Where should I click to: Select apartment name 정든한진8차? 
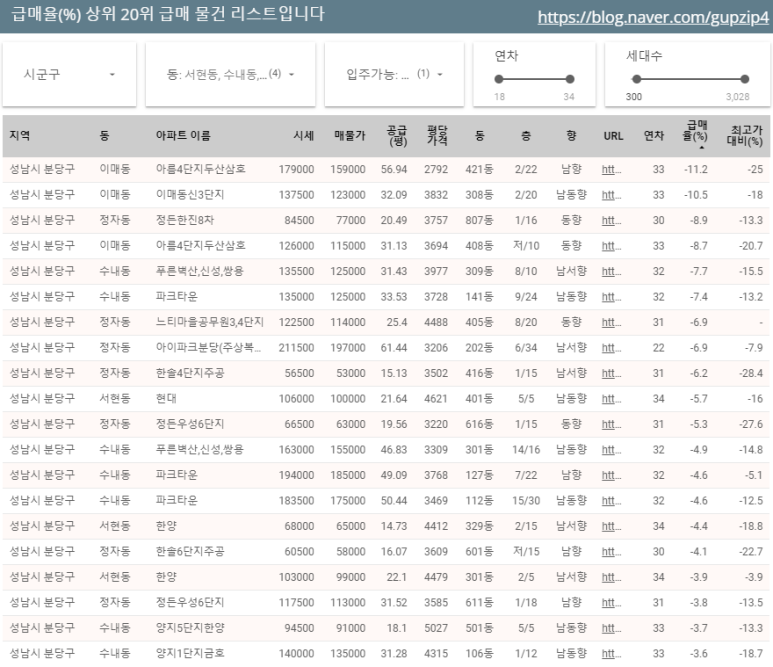click(185, 220)
